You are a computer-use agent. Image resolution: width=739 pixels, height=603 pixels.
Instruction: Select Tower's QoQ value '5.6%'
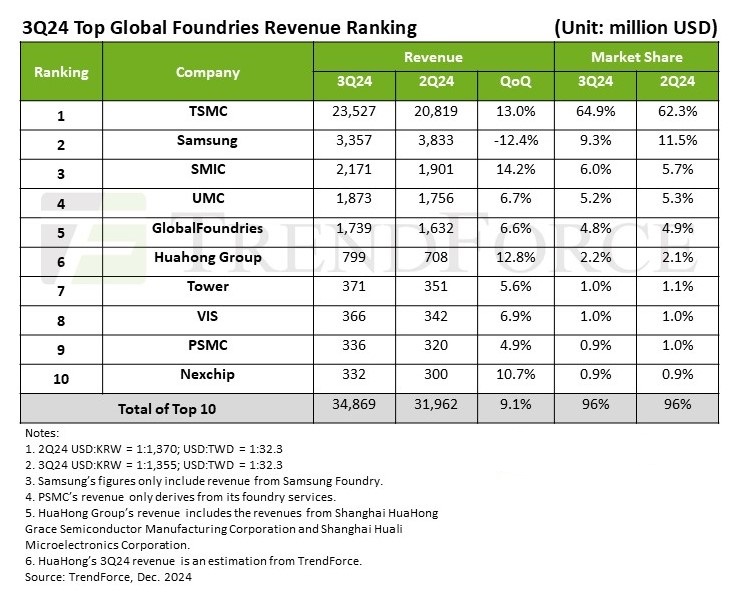[516, 286]
